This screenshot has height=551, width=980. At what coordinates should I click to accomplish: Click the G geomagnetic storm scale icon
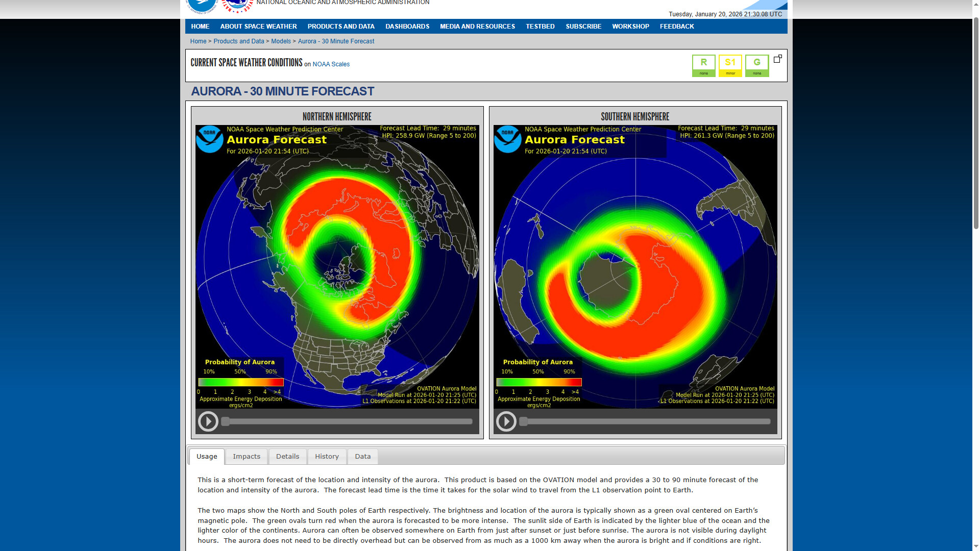pyautogui.click(x=756, y=65)
